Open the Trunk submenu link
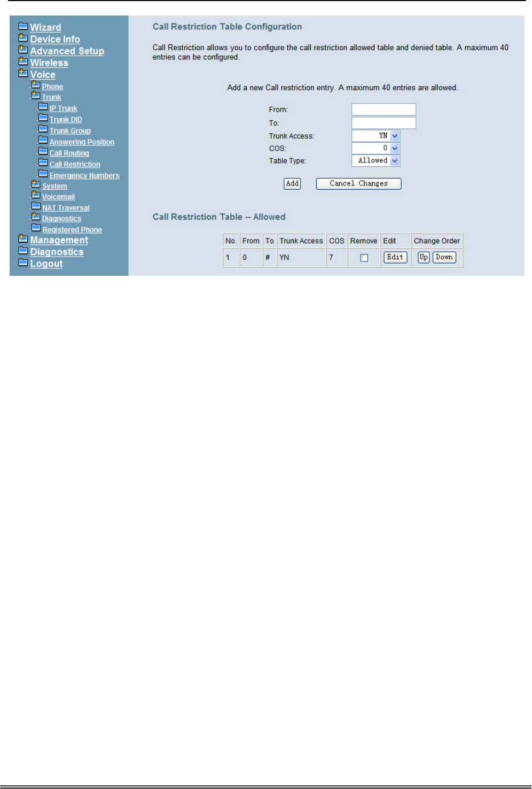 (52, 97)
